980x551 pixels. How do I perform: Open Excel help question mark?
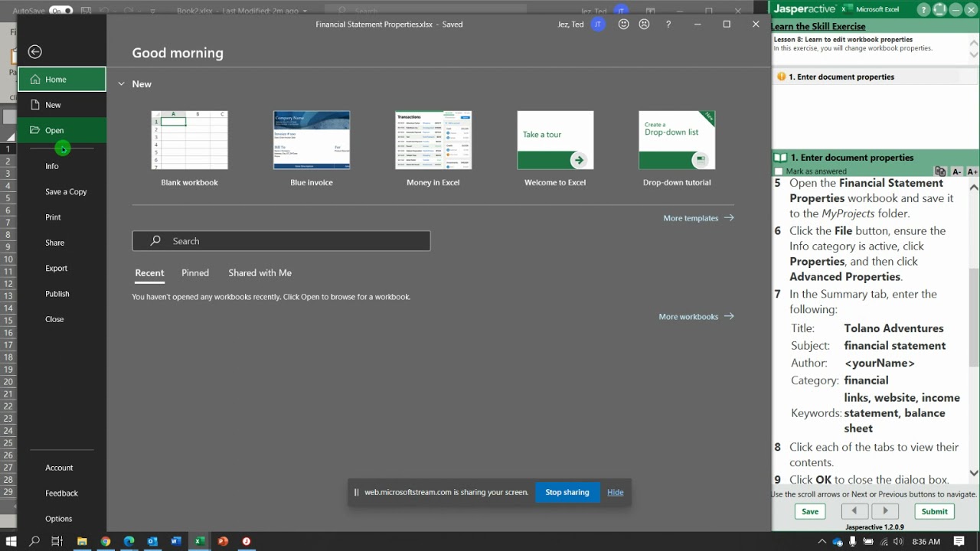pos(668,24)
